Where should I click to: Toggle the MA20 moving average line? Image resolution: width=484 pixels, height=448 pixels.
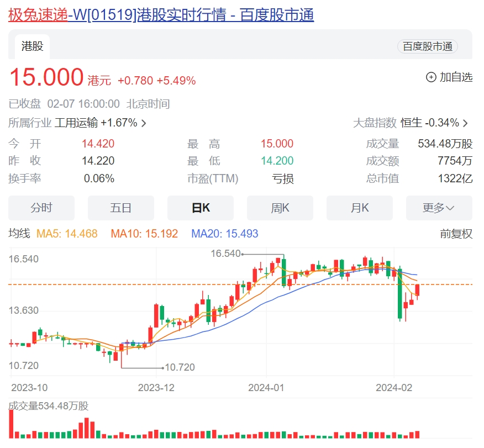[x=224, y=234]
